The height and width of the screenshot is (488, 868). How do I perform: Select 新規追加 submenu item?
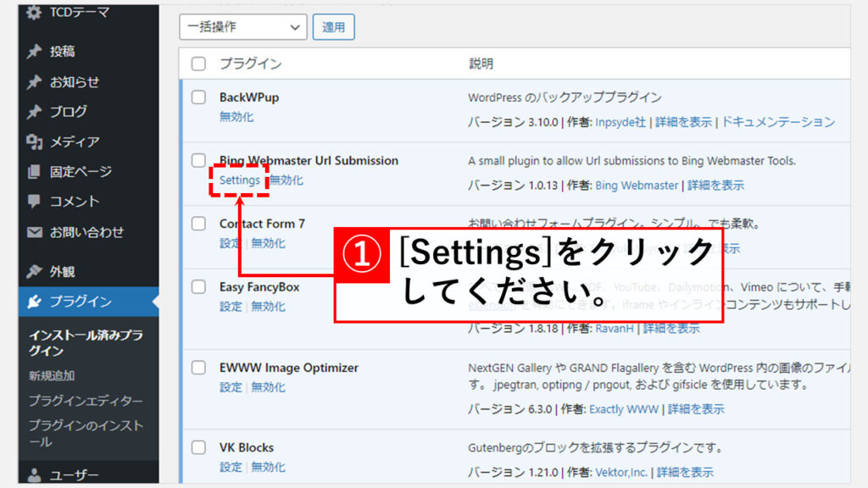pyautogui.click(x=52, y=375)
